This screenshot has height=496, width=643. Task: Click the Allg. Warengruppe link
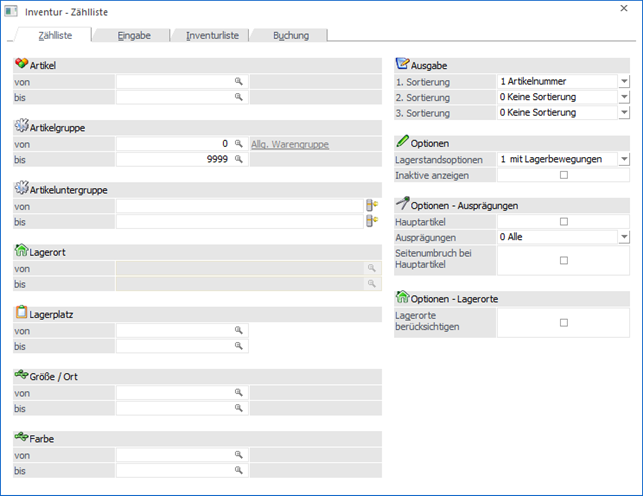coord(289,145)
